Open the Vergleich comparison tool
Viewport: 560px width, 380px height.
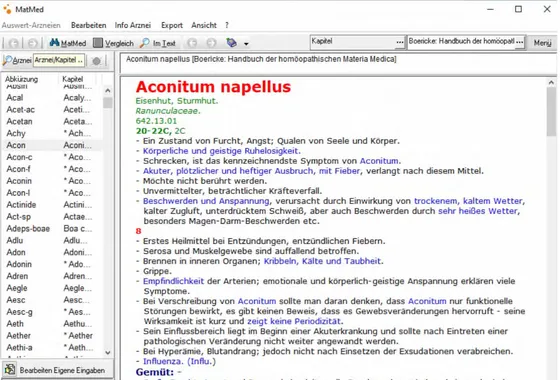[x=113, y=43]
